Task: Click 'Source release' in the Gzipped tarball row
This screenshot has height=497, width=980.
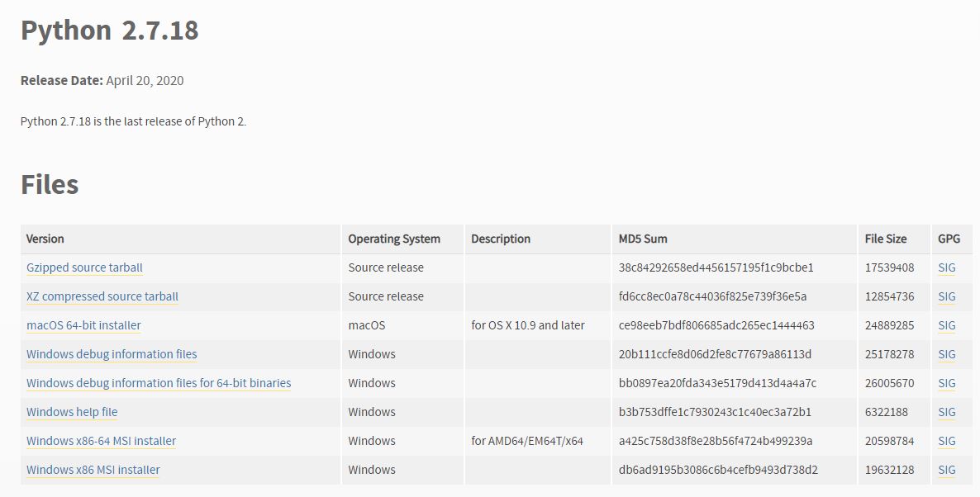Action: [386, 267]
